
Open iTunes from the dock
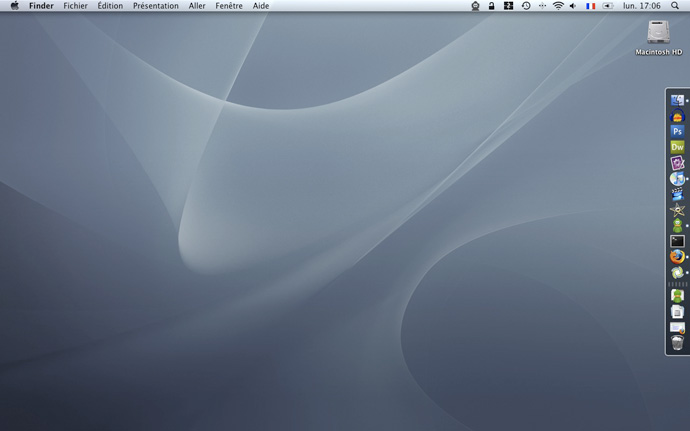(x=677, y=179)
